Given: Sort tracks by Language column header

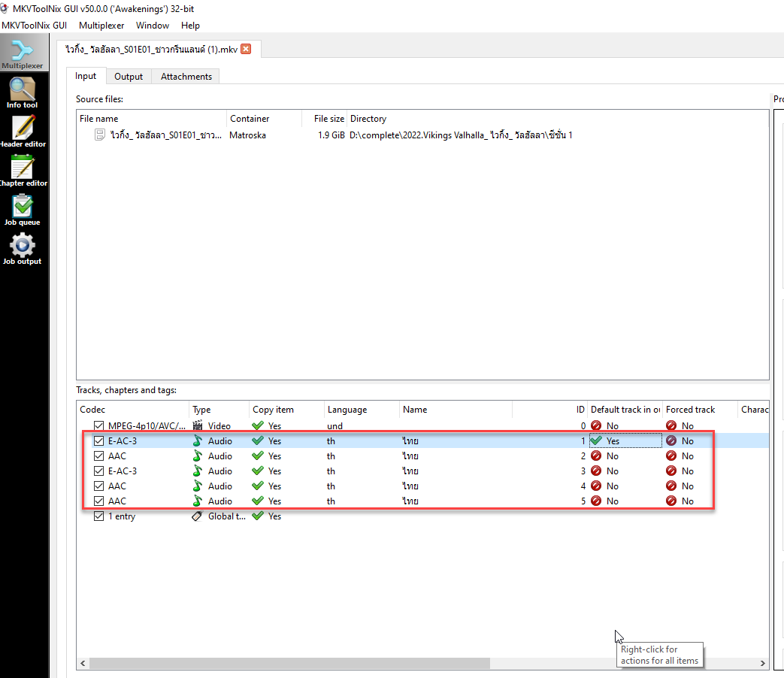Looking at the screenshot, I should tap(362, 410).
